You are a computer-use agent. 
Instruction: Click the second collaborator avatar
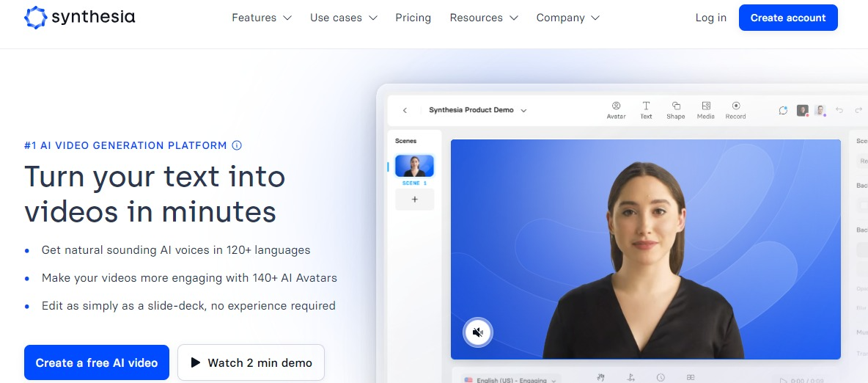point(820,110)
